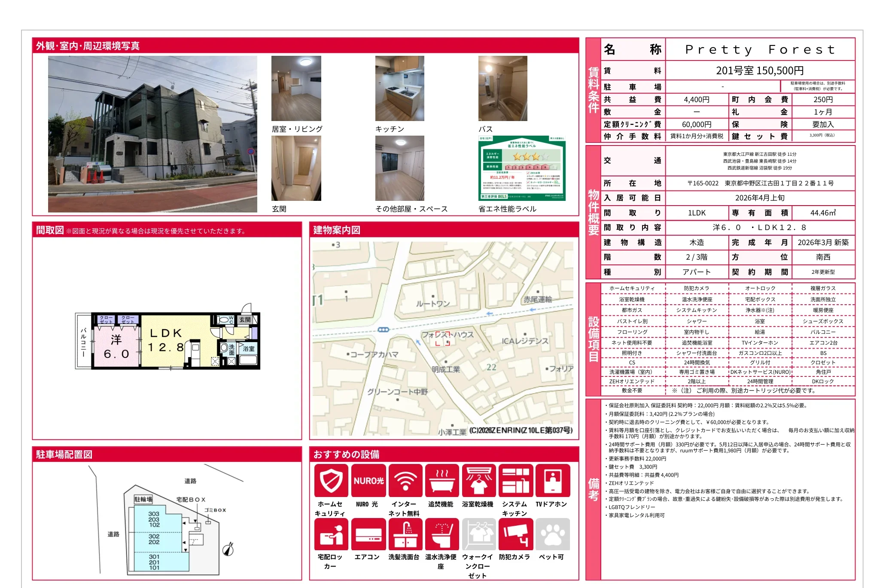Click the building location map
Screen dimensions: 883x588
(x=442, y=339)
